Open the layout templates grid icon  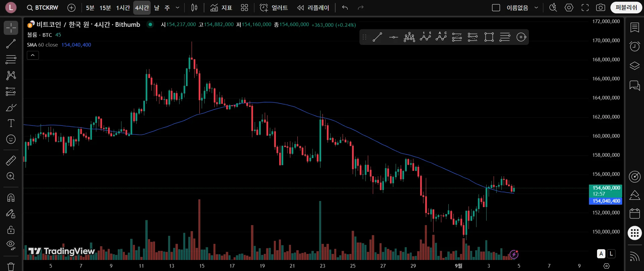tap(244, 8)
